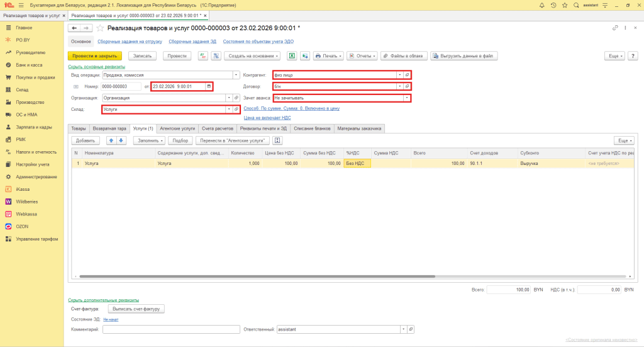Open OZON section in sidebar
Viewport: 644px width, 347px height.
[x=22, y=226]
